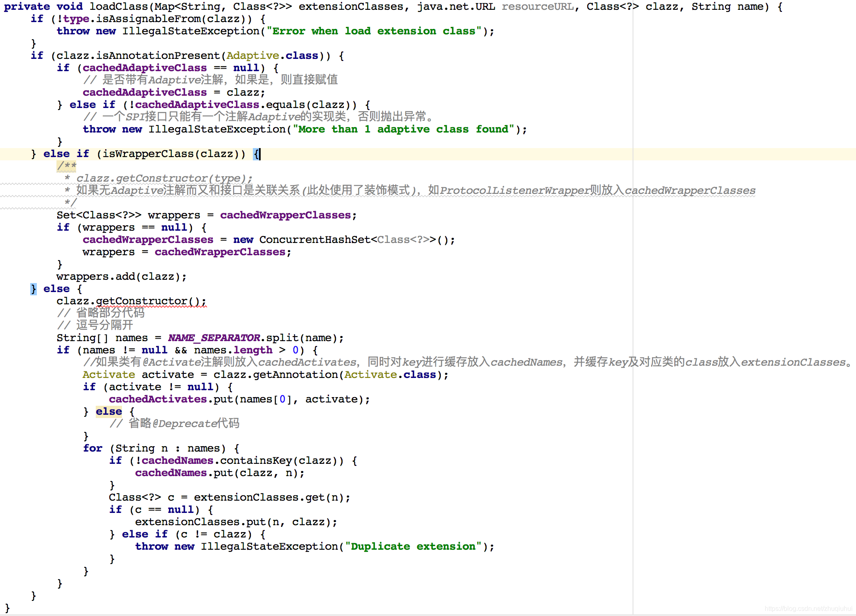The width and height of the screenshot is (856, 616).
Task: Click the highlighted closing brace before else
Action: pyautogui.click(x=34, y=289)
